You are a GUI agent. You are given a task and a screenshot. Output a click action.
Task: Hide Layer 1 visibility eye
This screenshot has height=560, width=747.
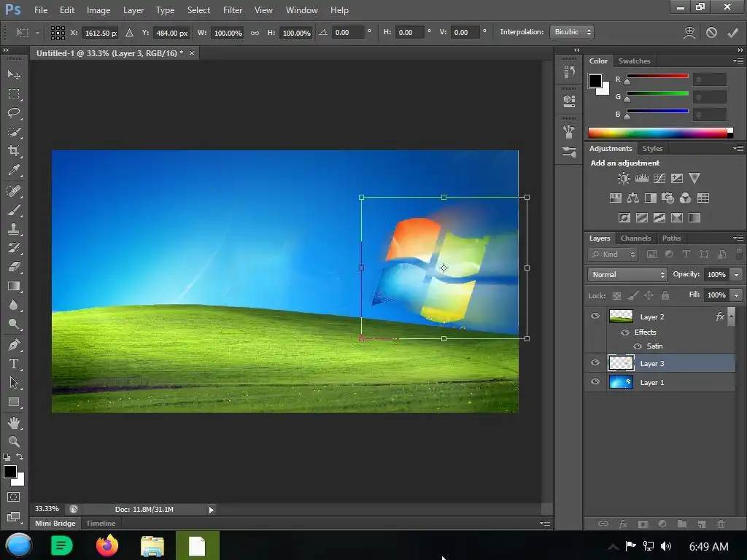(595, 382)
